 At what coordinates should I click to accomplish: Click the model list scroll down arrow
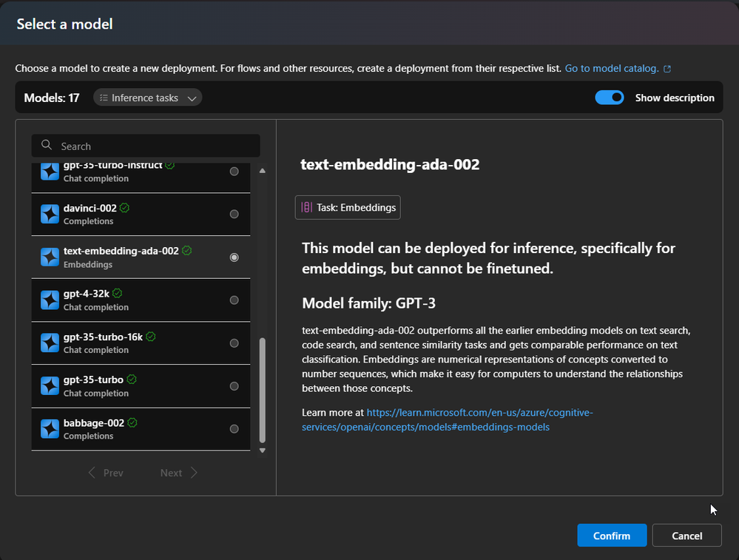pyautogui.click(x=263, y=451)
